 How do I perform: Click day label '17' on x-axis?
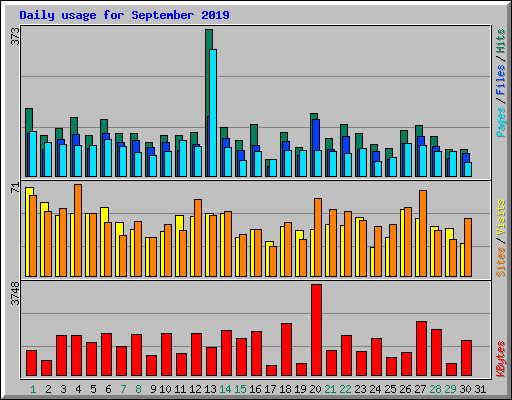[270, 389]
